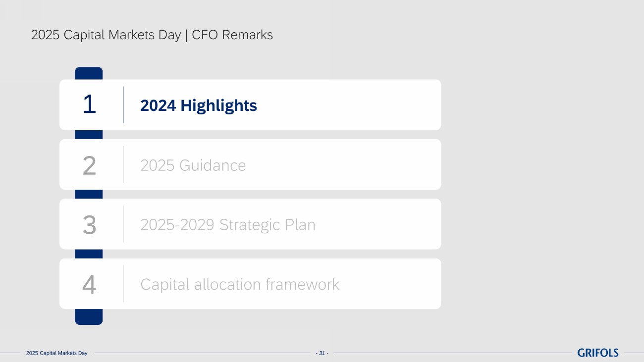Select the grey number 4 on the agenda
Viewport: 644px width, 362px height.
[x=89, y=285]
